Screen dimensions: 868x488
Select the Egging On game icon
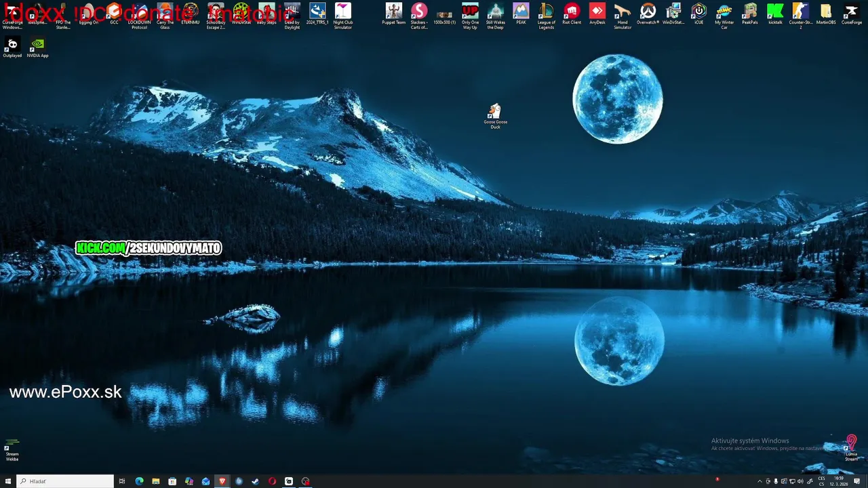[x=88, y=14]
